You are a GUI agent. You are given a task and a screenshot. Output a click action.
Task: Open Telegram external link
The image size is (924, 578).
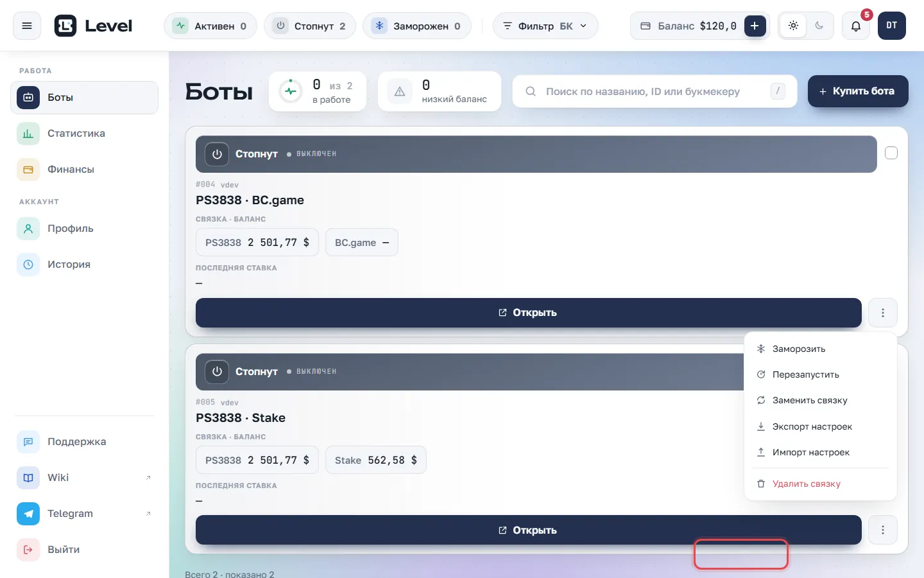pos(84,514)
